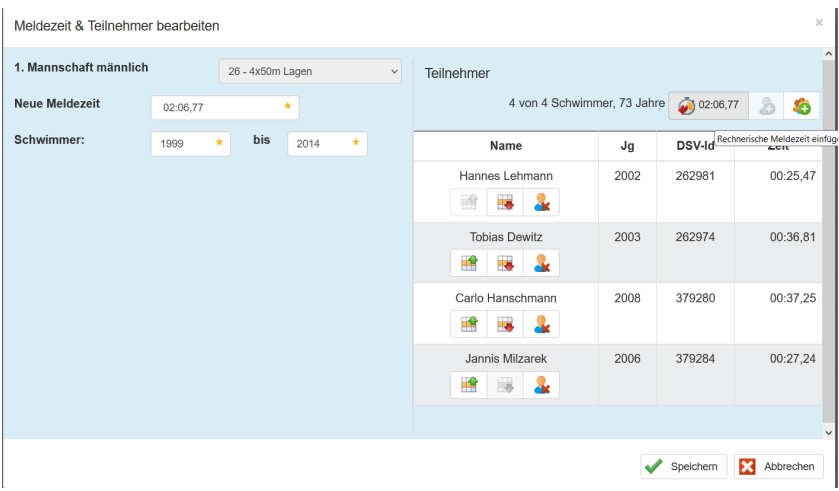This screenshot has height=491, width=839.
Task: Cancel with the Abbrechen button
Action: coord(779,466)
